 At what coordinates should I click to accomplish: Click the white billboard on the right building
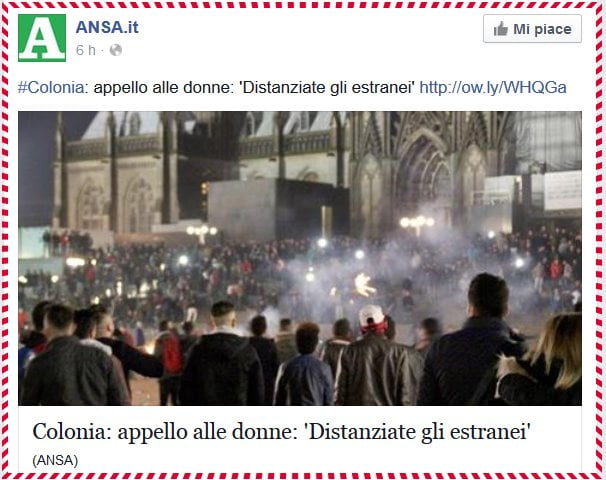point(563,191)
